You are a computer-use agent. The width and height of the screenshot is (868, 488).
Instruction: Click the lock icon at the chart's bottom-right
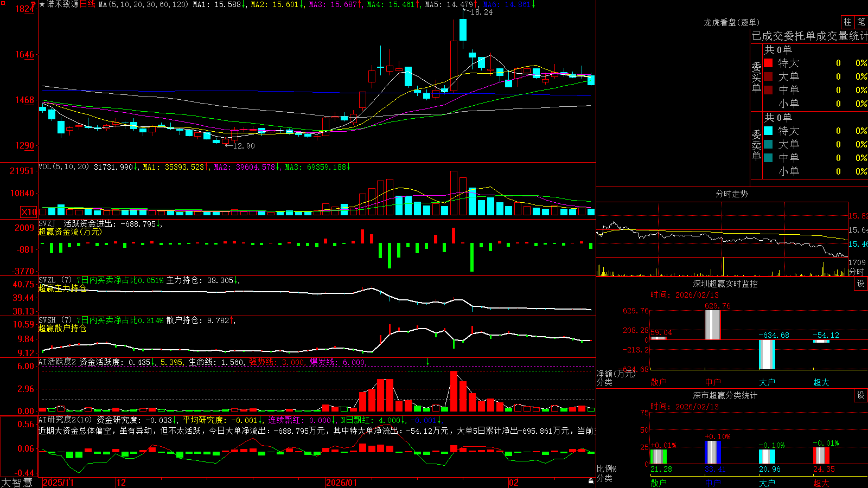(591, 481)
